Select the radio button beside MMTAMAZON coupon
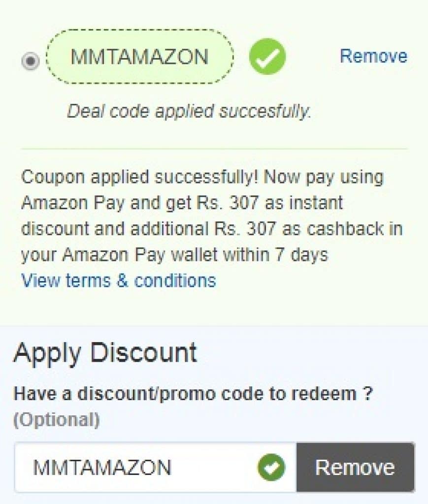The image size is (428, 504). click(x=31, y=61)
